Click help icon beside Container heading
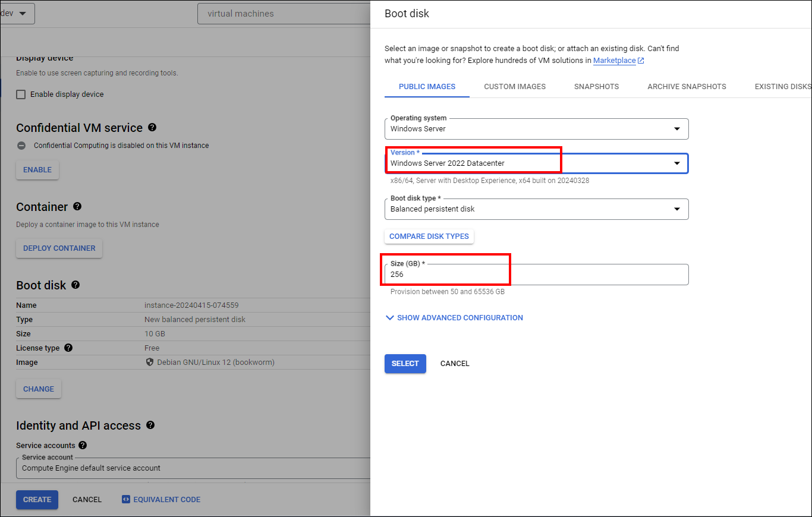 coord(77,207)
